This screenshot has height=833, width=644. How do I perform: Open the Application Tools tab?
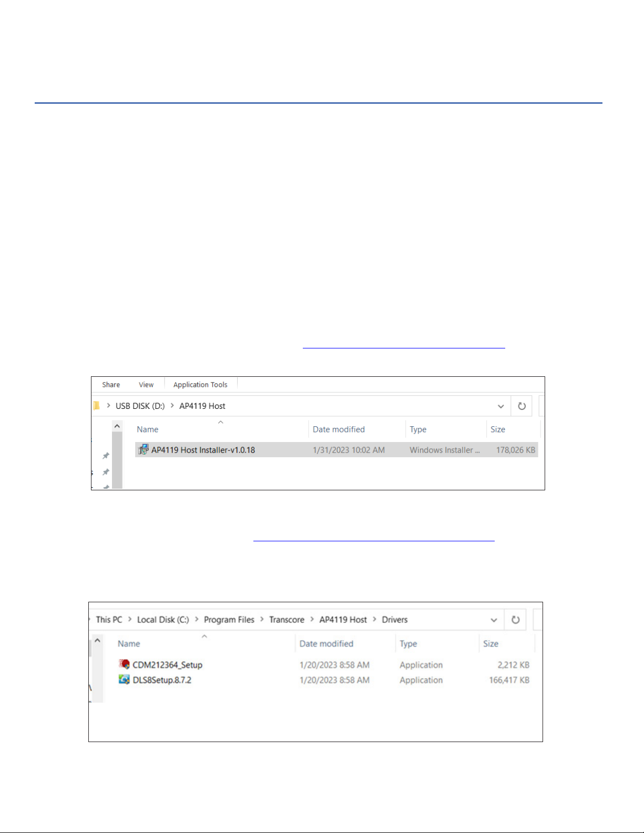coord(200,385)
